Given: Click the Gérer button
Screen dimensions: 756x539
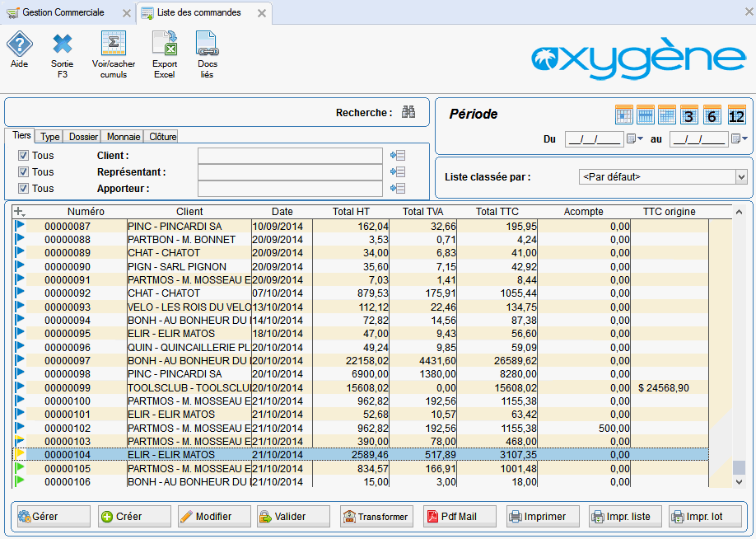Looking at the screenshot, I should 54,516.
